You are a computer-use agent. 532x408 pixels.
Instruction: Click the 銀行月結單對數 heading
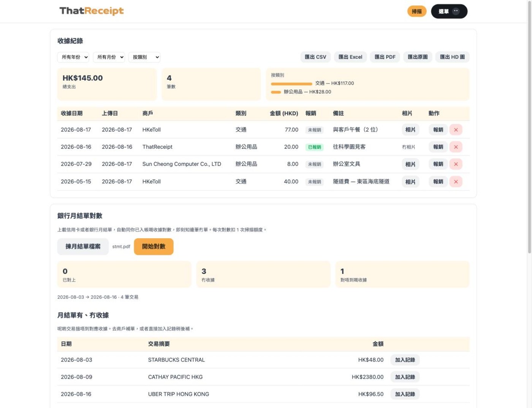click(80, 216)
